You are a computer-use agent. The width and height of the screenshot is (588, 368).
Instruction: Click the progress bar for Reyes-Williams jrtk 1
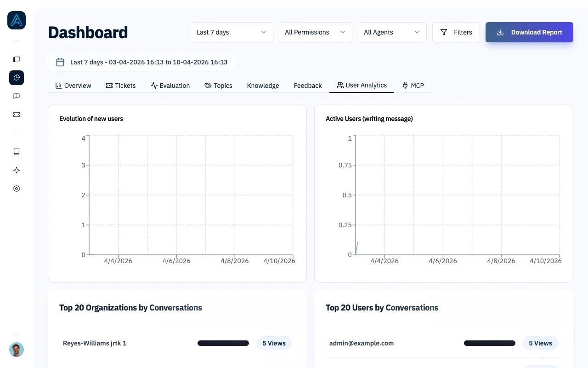click(223, 343)
